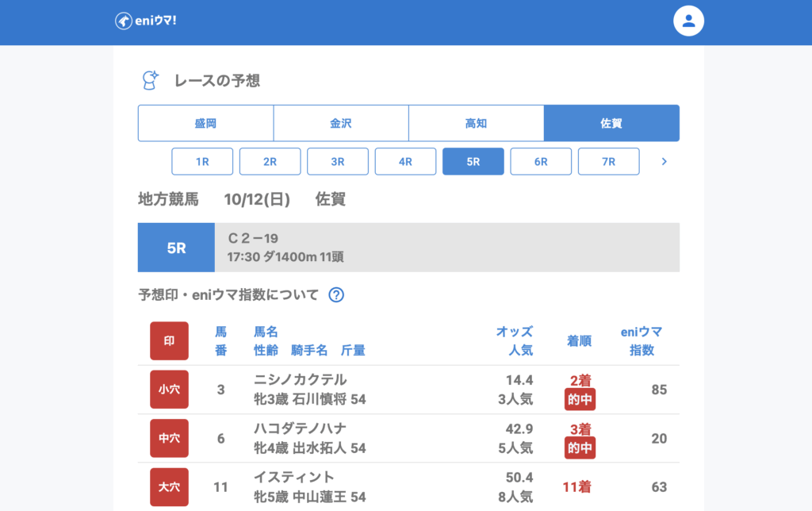Screen dimensions: 812x511
Task: Click the 的中 badge for ハコダテノハナ
Action: click(580, 448)
